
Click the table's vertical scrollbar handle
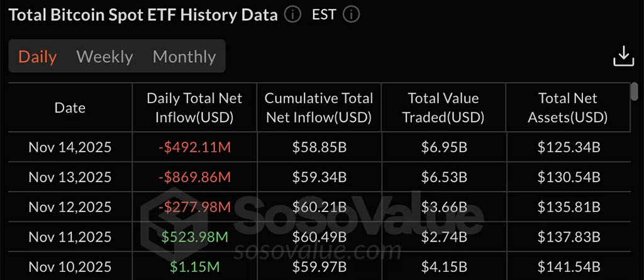(634, 91)
